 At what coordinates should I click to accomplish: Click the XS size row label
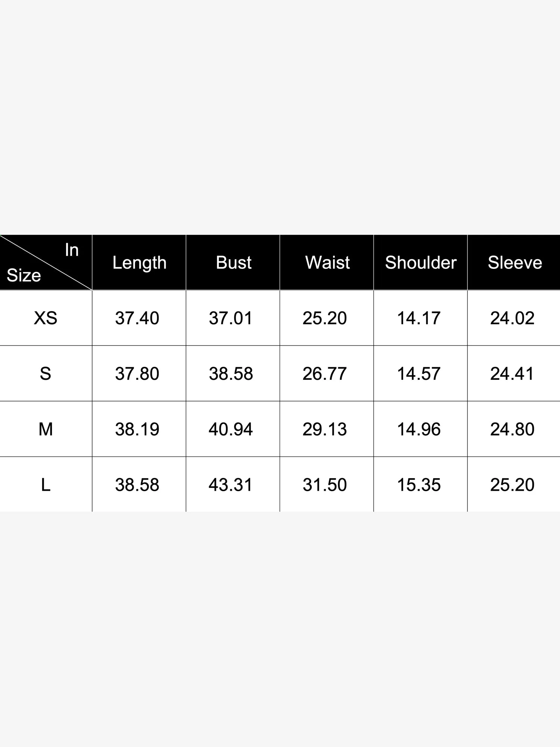[x=46, y=318]
